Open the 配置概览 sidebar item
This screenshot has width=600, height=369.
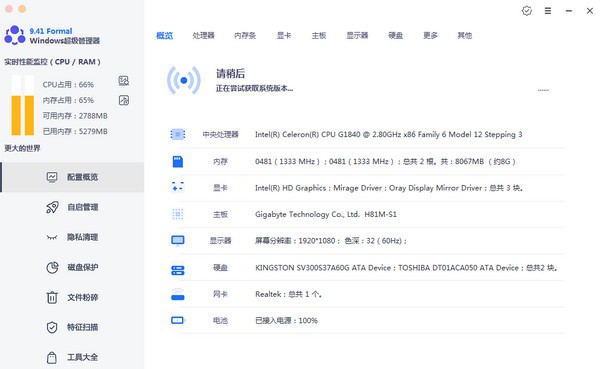coord(72,177)
